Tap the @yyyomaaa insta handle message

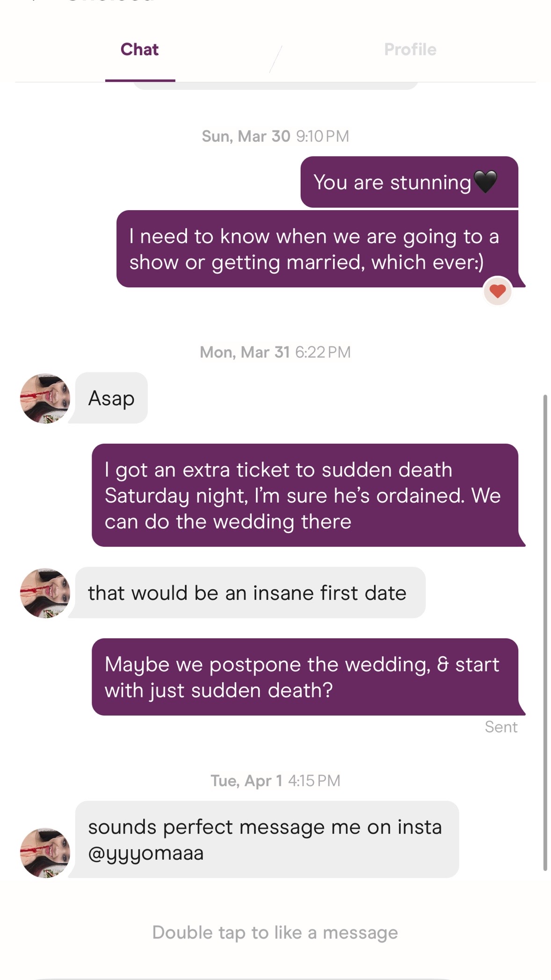coord(267,840)
